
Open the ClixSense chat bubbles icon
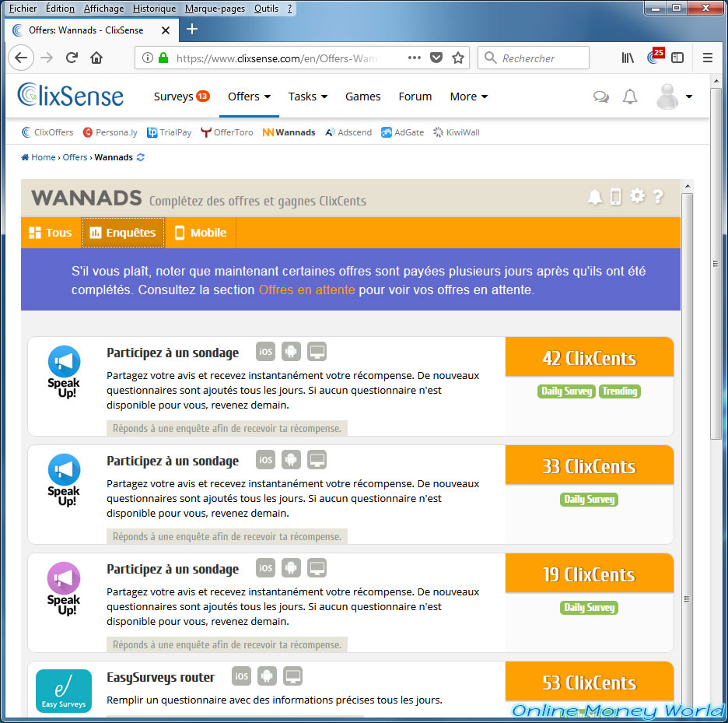600,97
